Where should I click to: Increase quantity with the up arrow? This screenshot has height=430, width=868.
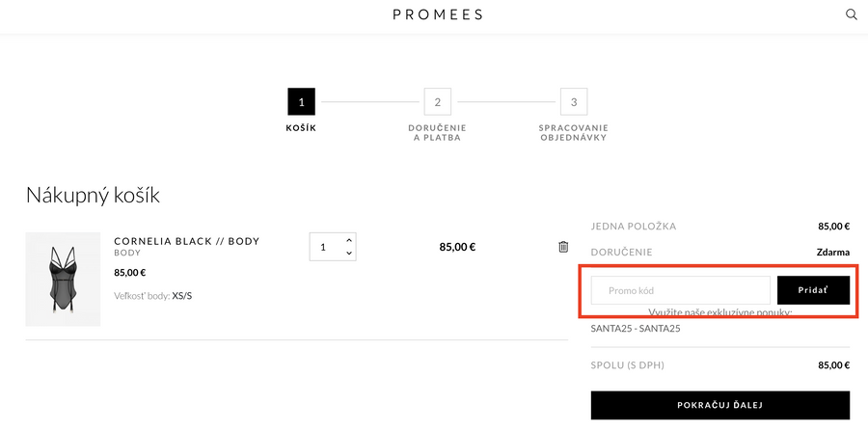point(349,240)
